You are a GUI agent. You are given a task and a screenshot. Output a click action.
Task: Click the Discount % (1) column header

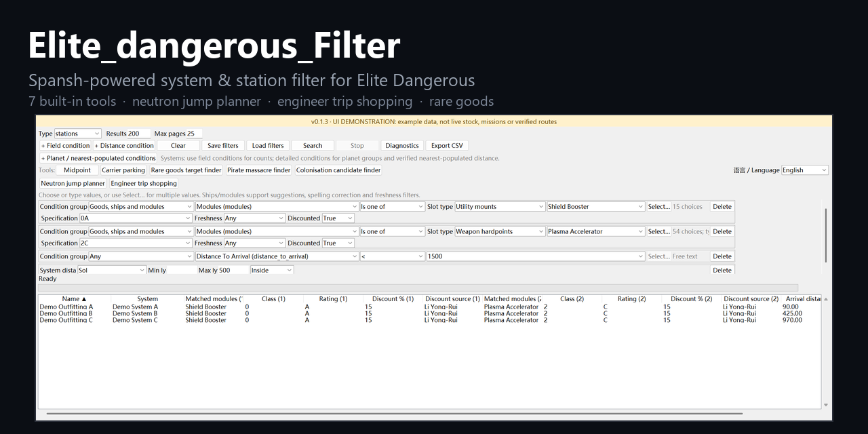click(393, 298)
